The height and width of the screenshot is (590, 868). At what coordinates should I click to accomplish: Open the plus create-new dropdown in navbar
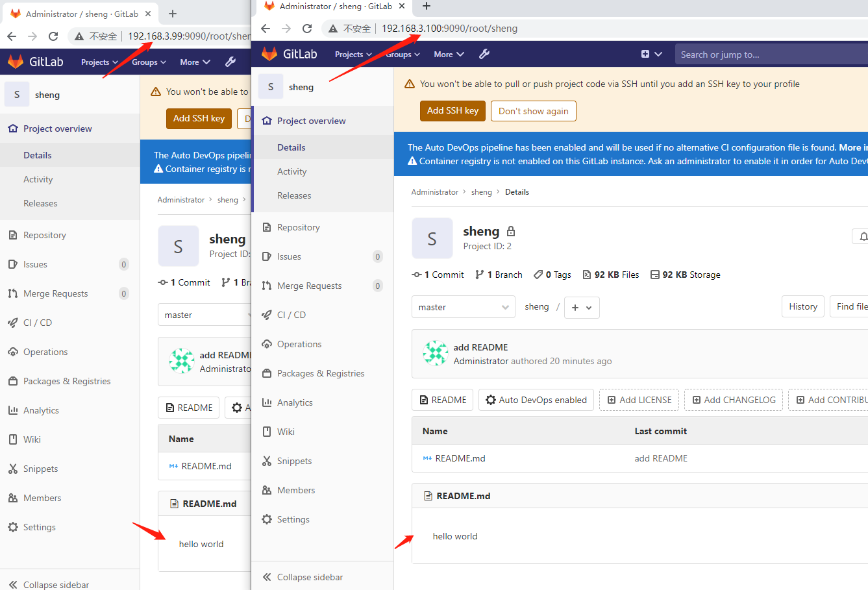tap(651, 55)
